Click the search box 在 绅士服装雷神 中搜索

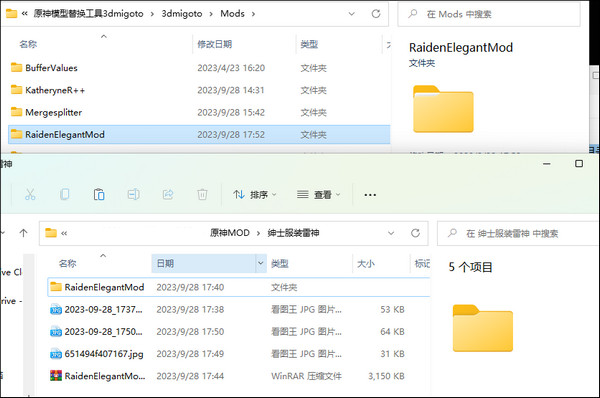[x=518, y=233]
